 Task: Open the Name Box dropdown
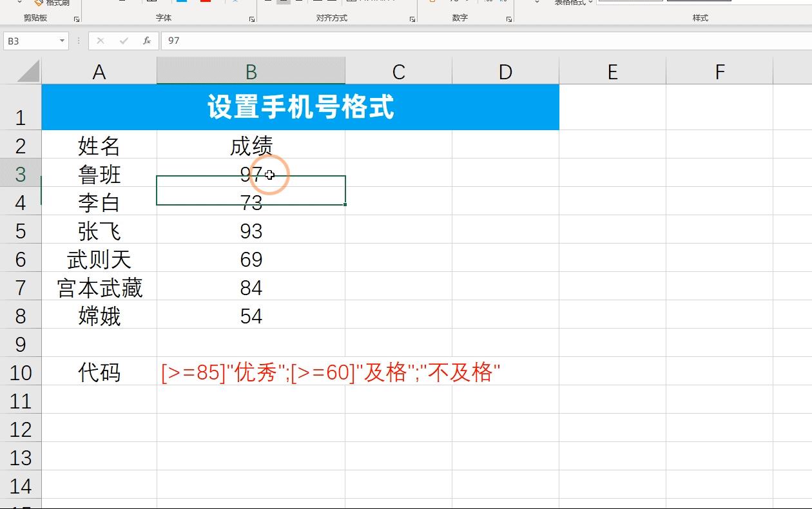point(63,41)
